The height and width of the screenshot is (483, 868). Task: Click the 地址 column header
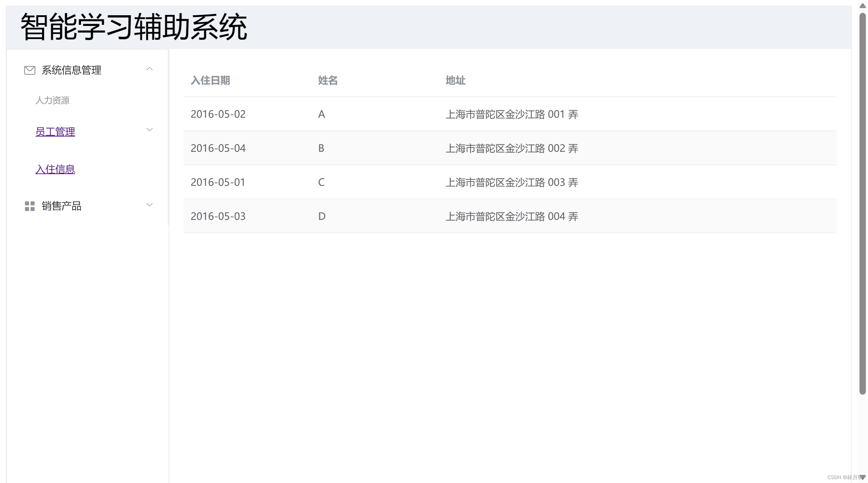click(455, 80)
